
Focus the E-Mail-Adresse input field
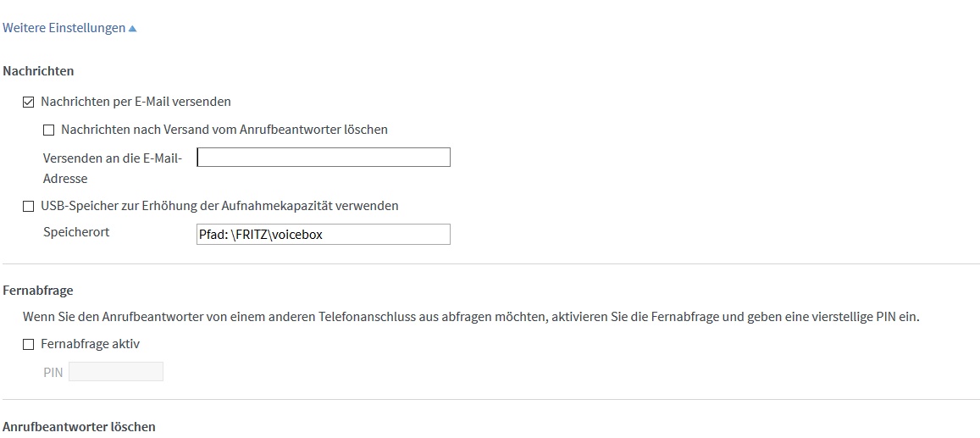[x=323, y=158]
